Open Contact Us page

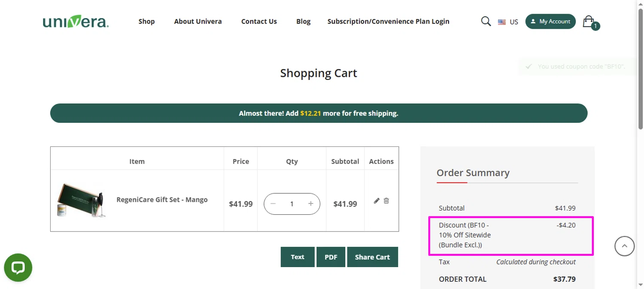259,21
